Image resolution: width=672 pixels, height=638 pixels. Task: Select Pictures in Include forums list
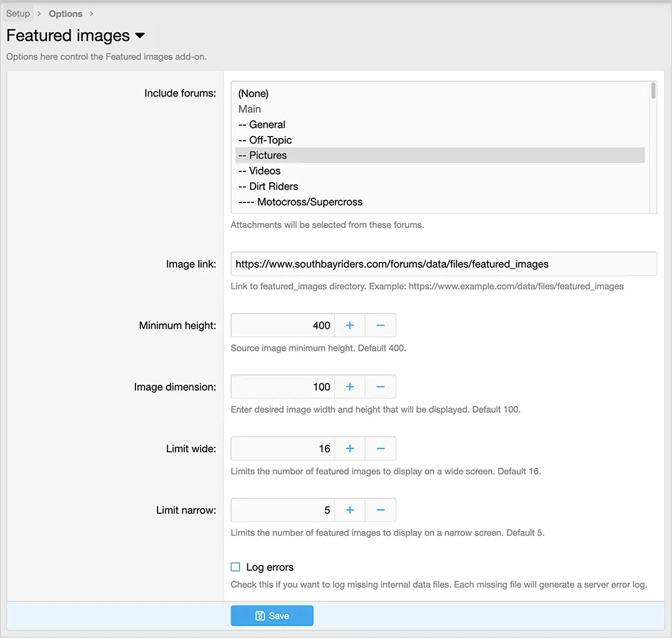268,155
